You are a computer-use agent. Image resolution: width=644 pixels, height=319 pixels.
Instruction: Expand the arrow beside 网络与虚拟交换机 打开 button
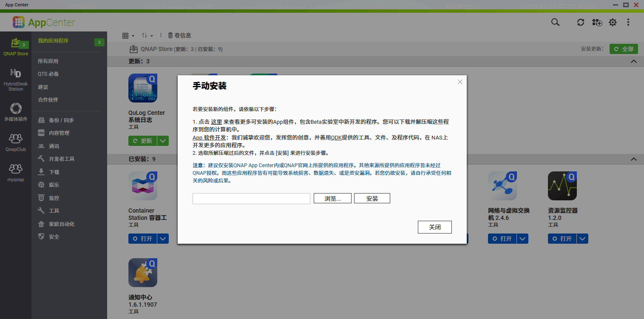click(x=522, y=239)
